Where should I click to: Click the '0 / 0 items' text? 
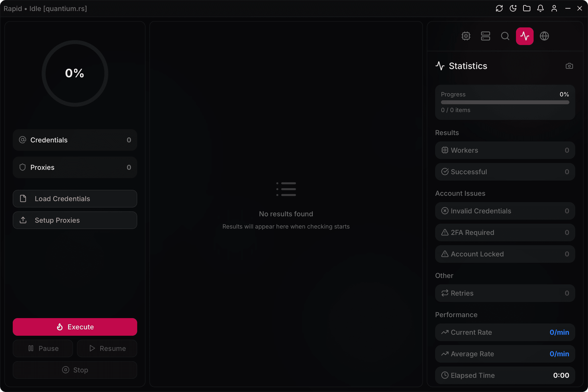click(455, 110)
